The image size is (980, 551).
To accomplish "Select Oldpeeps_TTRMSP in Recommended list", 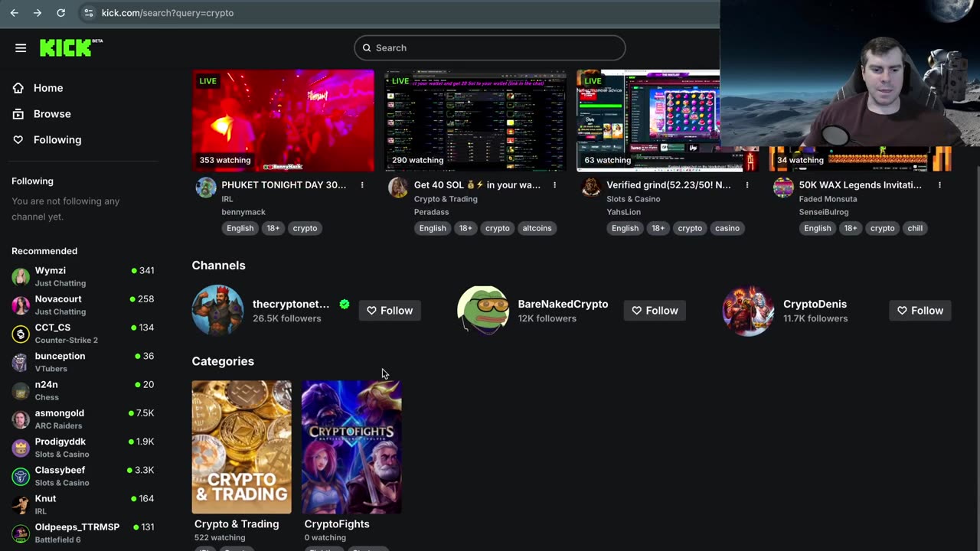I will 83,533.
